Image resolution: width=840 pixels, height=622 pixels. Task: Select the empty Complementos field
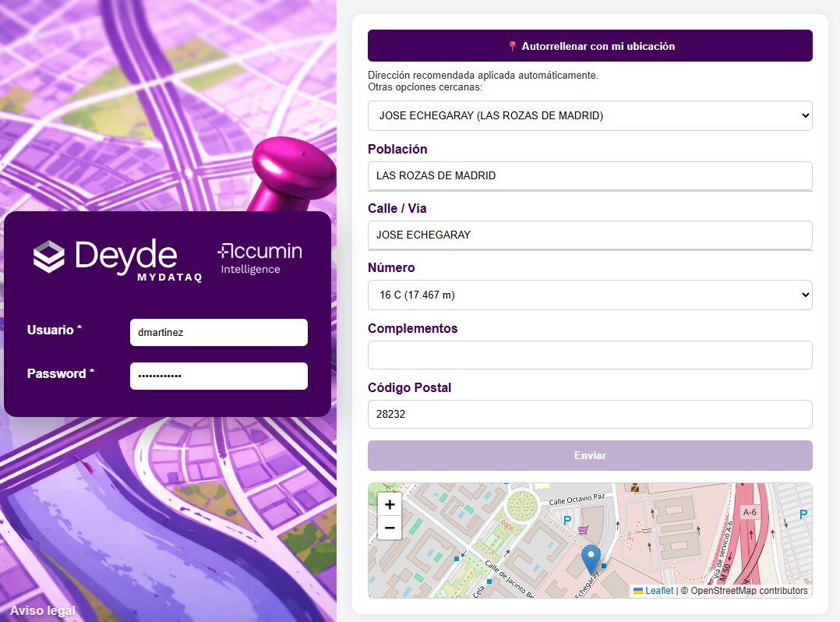pyautogui.click(x=590, y=355)
